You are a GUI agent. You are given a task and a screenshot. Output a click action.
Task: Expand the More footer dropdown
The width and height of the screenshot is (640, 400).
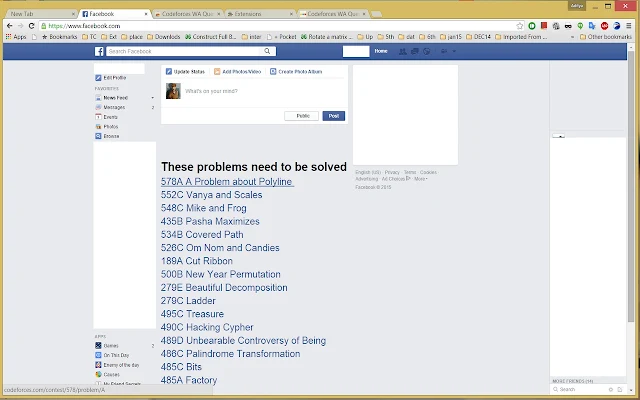click(421, 179)
